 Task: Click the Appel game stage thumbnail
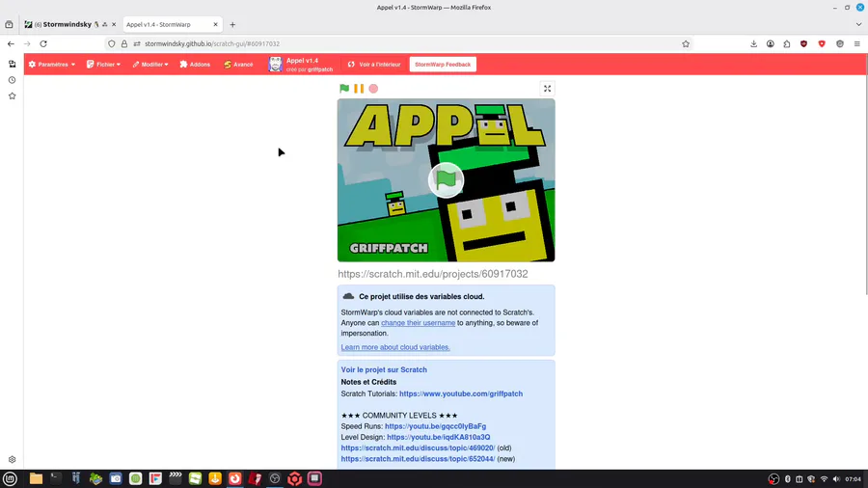[x=447, y=180]
